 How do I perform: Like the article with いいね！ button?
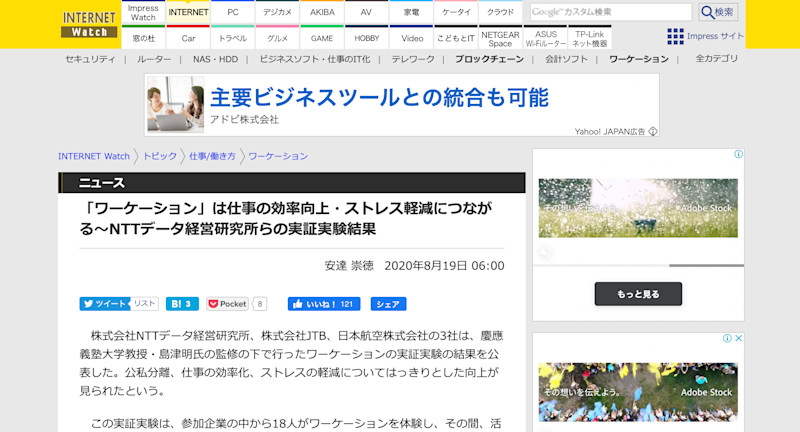[324, 304]
